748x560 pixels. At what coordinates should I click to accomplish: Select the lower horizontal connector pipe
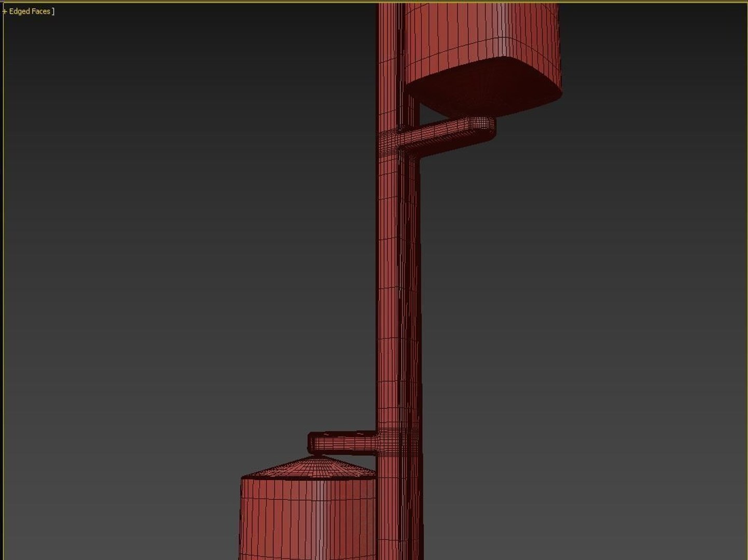coord(343,442)
